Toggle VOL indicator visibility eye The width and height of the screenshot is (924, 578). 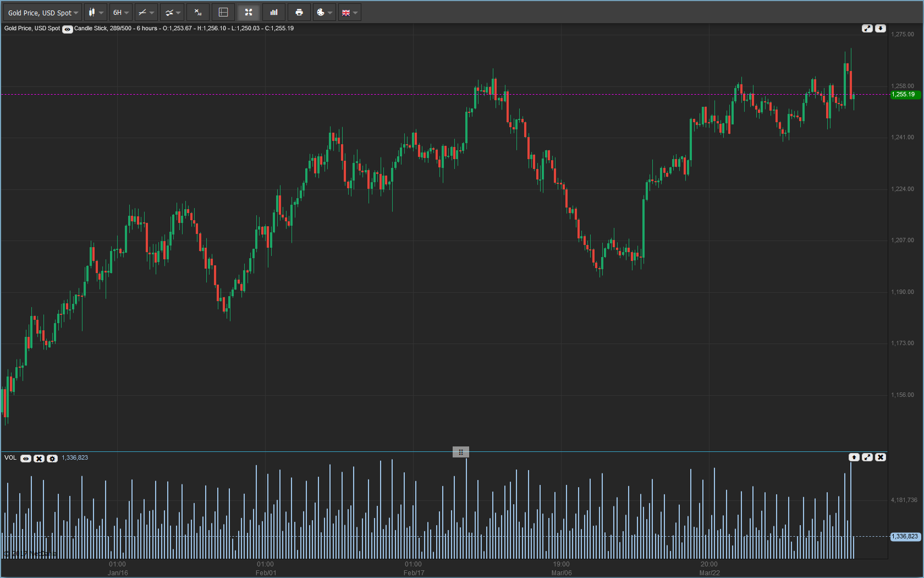pos(26,458)
